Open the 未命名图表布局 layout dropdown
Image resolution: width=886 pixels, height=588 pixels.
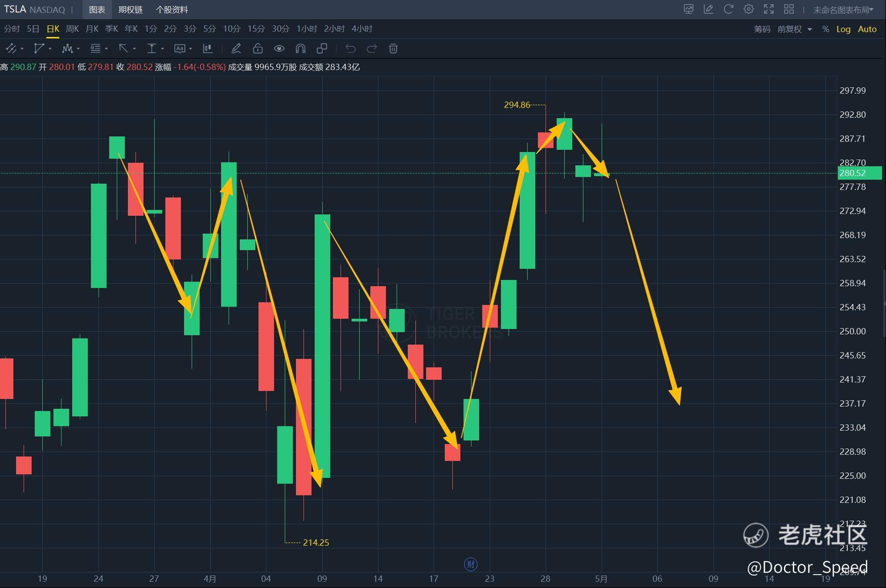(x=843, y=9)
